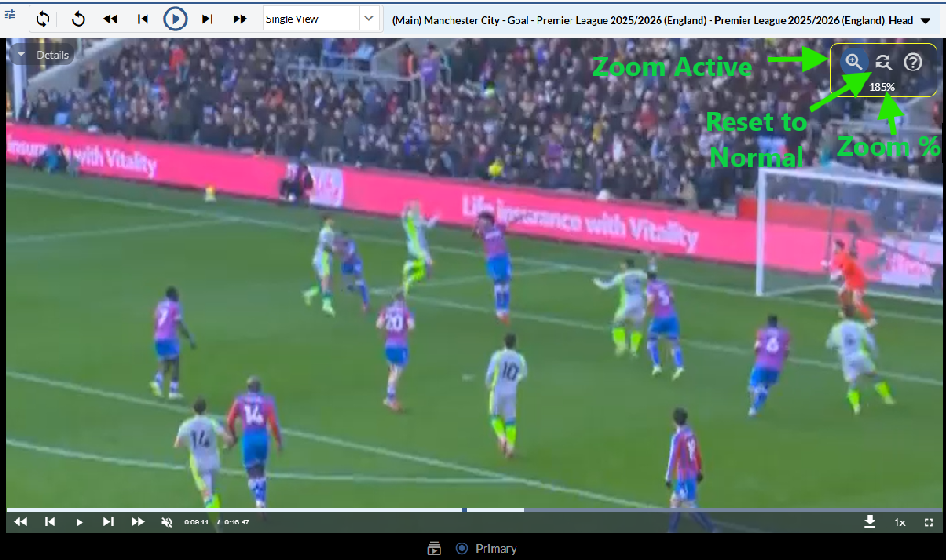Toggle the zoom magnifier button

tap(854, 61)
